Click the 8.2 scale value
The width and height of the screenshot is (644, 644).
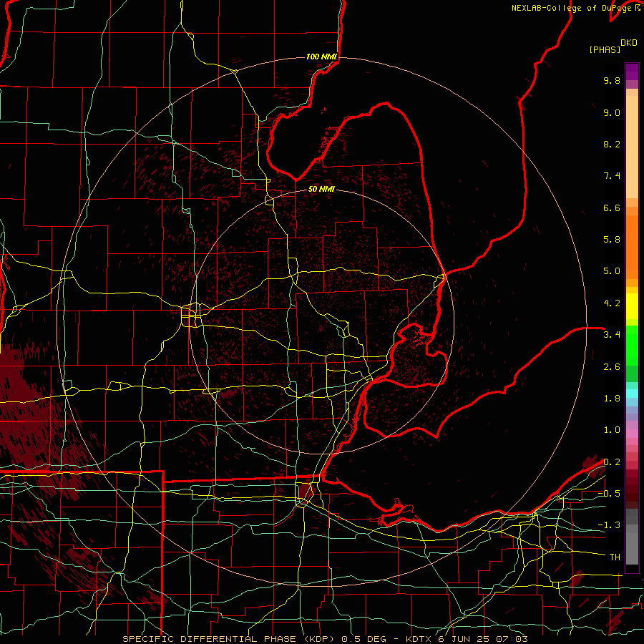tap(612, 144)
